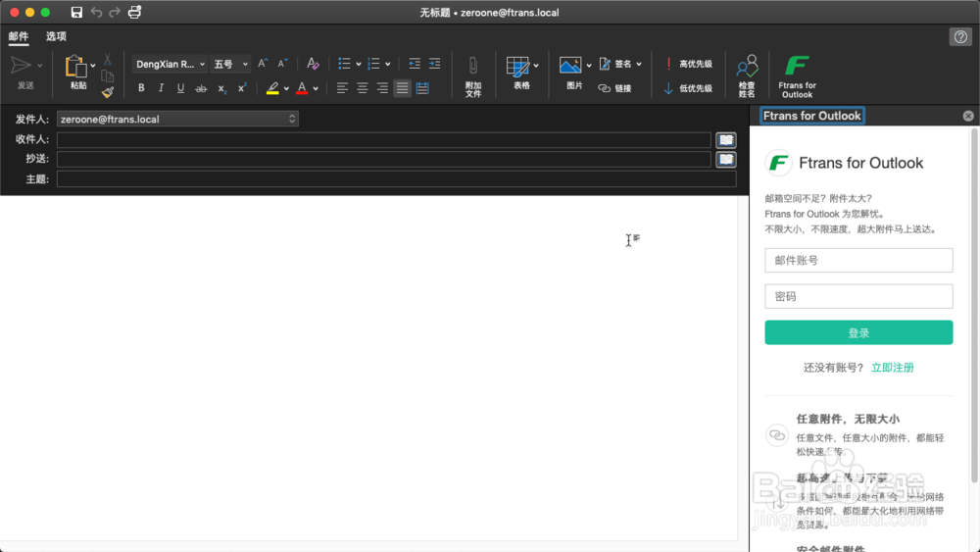Print the message
Screen dimensions: 980x552
click(x=134, y=12)
